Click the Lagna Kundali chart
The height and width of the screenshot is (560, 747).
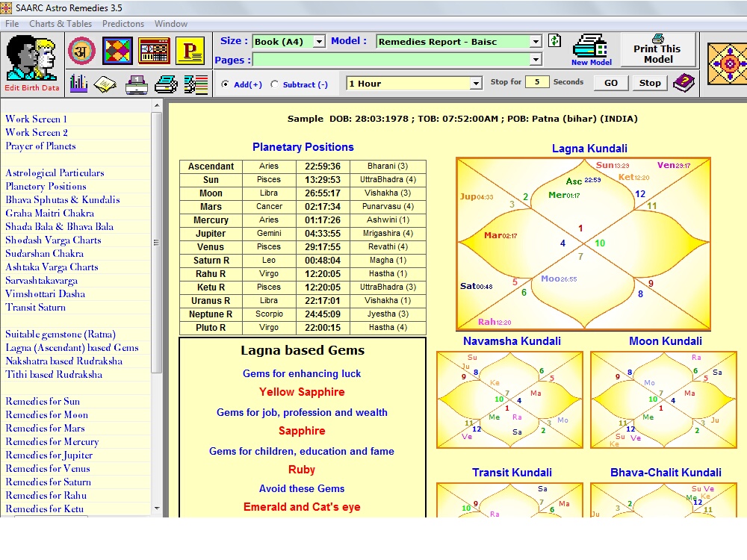coord(583,244)
